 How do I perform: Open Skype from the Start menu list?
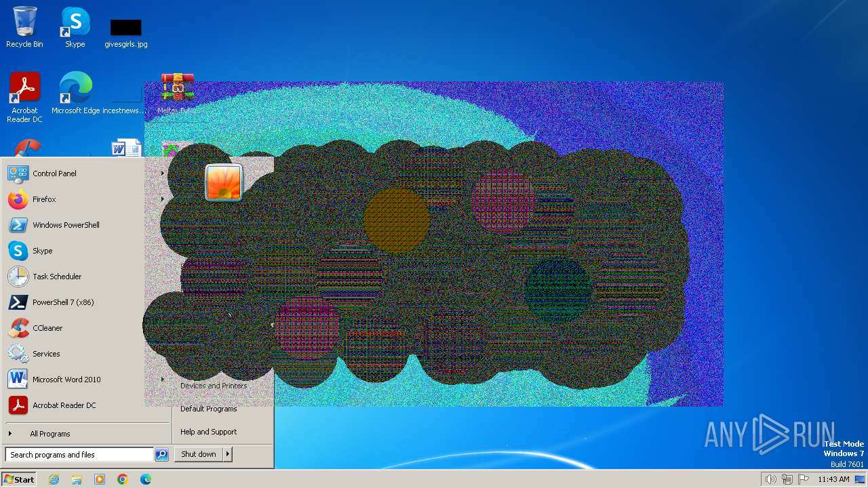[86, 251]
